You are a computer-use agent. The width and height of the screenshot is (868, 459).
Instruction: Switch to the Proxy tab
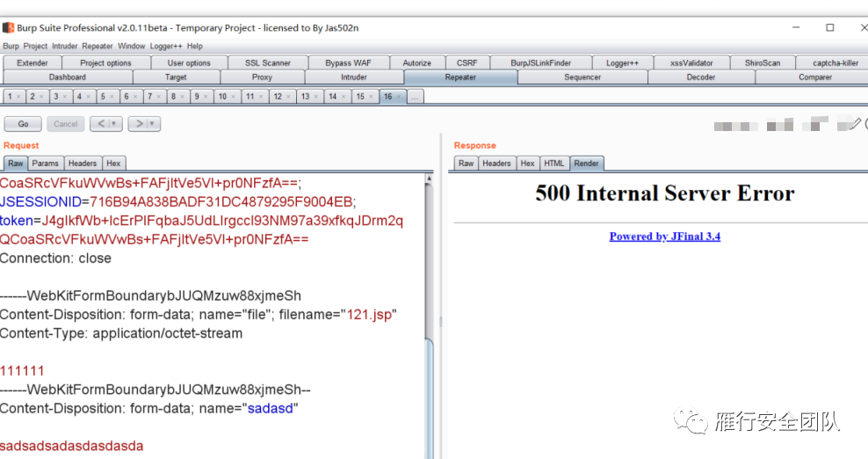click(262, 77)
